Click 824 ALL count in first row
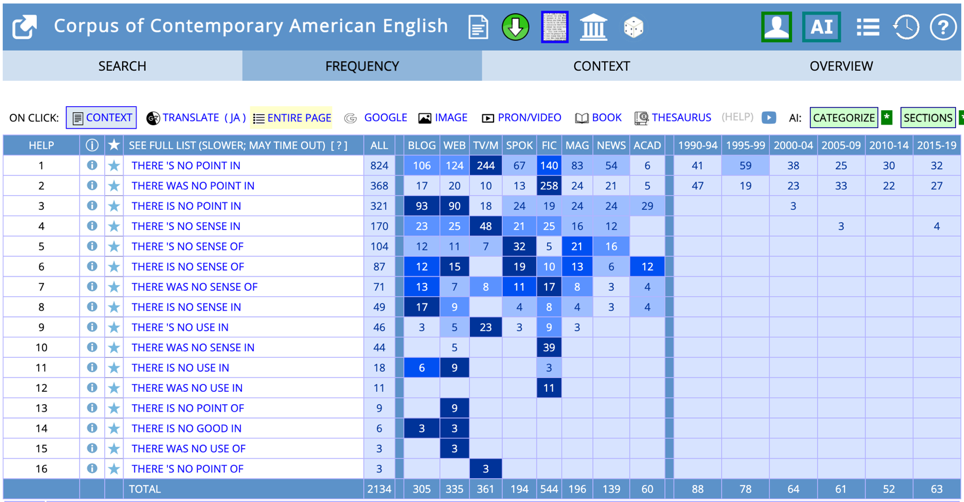 [x=379, y=165]
